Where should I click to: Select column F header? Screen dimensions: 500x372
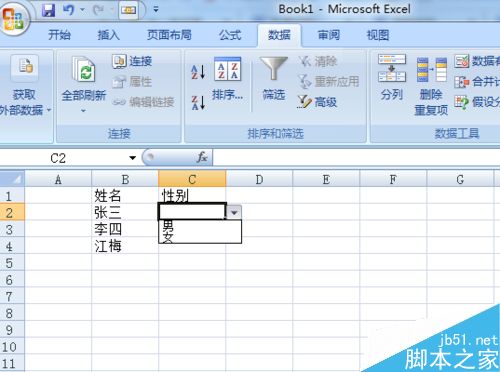point(393,179)
